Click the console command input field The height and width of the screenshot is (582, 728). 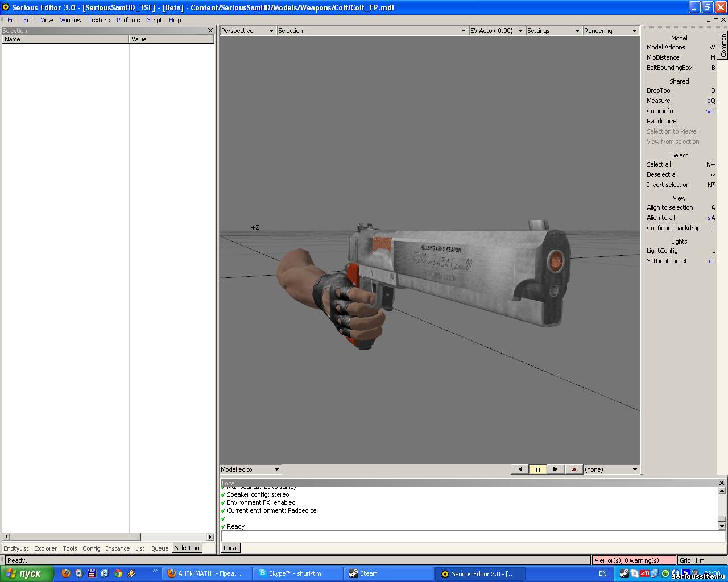(x=473, y=536)
